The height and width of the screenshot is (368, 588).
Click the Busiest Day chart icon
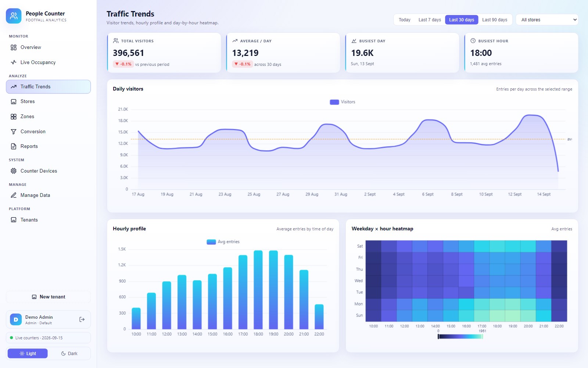(x=354, y=41)
